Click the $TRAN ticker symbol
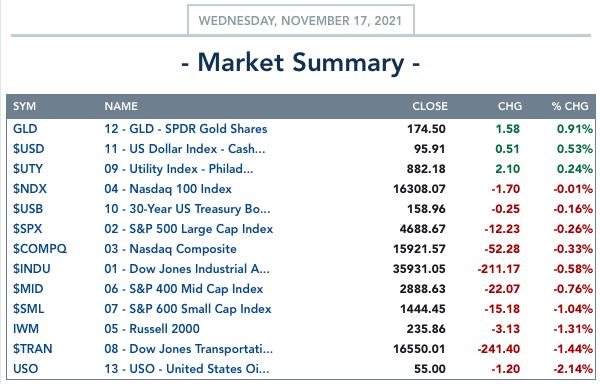Viewport: 600px width, 384px height. [33, 348]
